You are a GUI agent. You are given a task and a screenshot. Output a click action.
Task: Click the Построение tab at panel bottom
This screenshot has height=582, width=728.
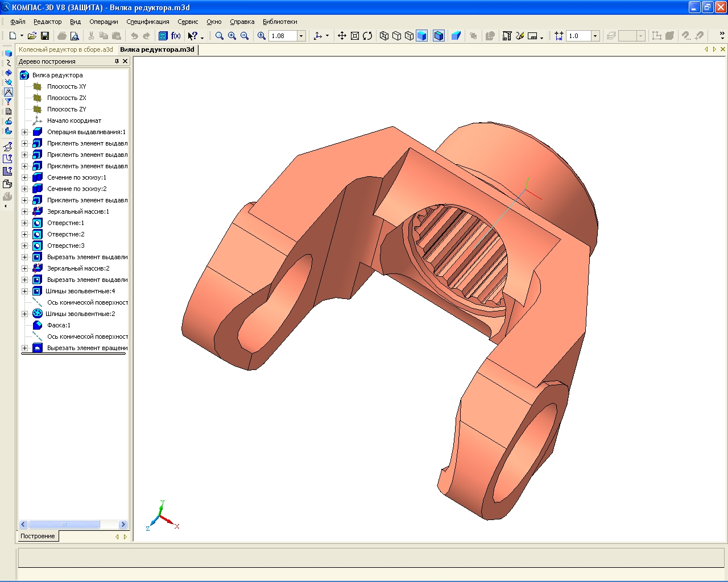(x=38, y=536)
